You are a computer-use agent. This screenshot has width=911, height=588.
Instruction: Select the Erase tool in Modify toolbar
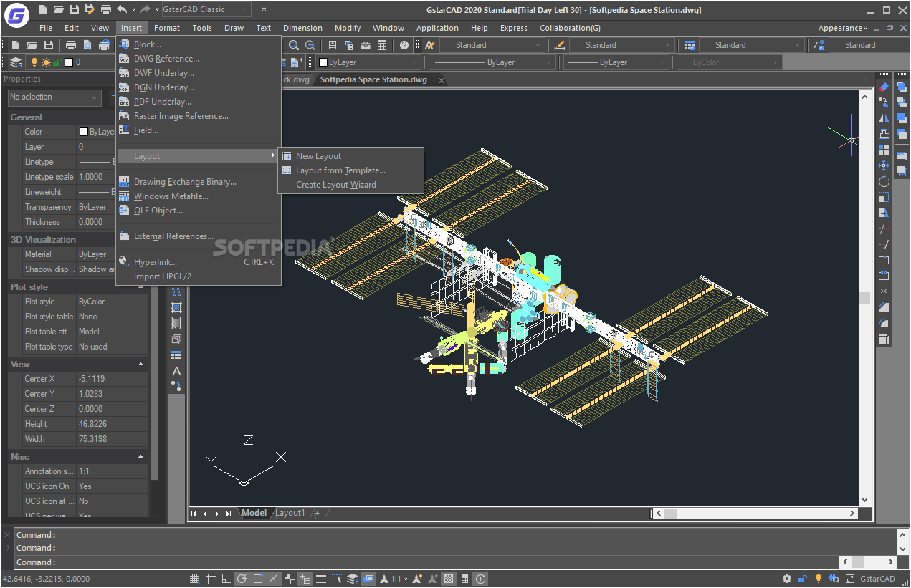[884, 87]
